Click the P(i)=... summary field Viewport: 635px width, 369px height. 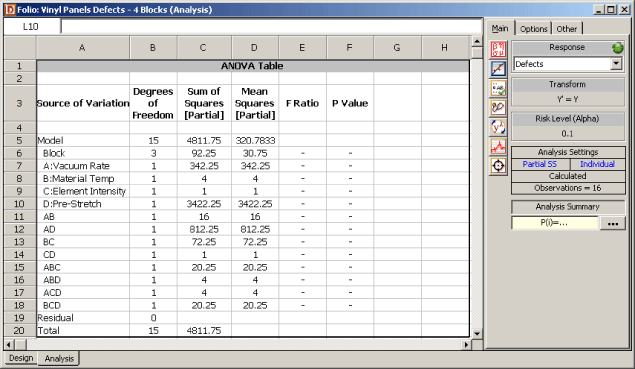tap(555, 223)
